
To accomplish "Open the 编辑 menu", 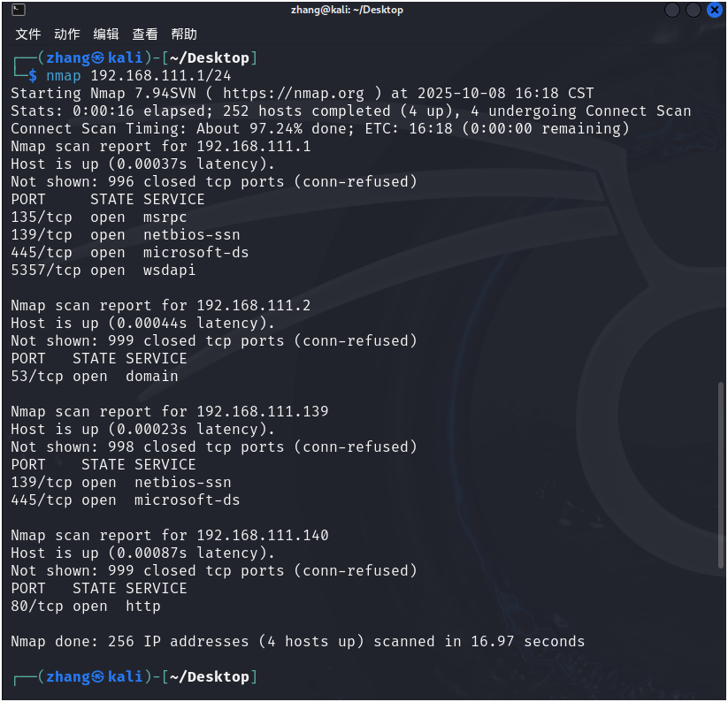I will [106, 34].
